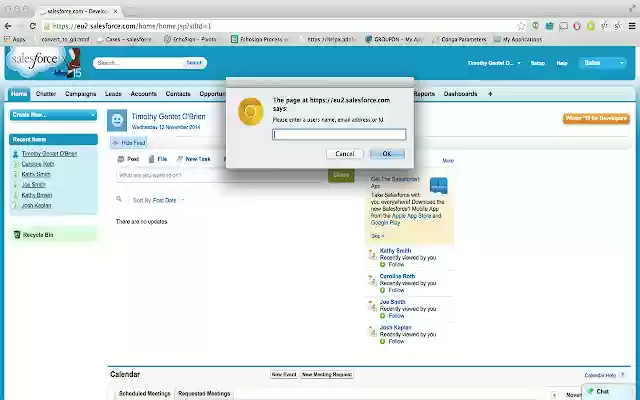Bookmark page with the star icon

click(x=521, y=26)
